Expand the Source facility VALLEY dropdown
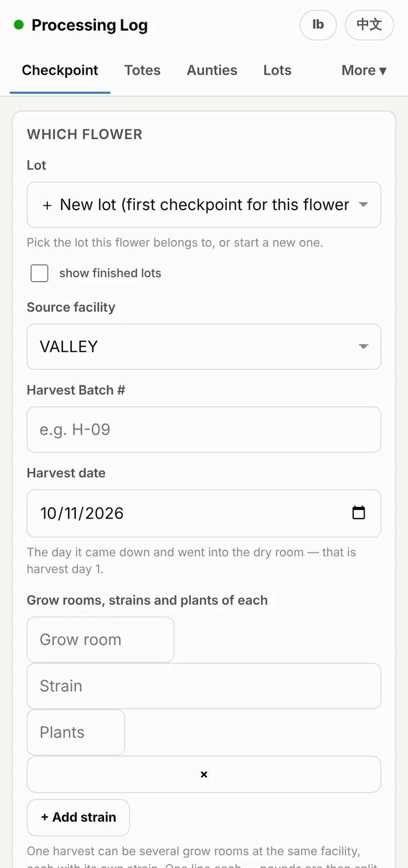 204,347
